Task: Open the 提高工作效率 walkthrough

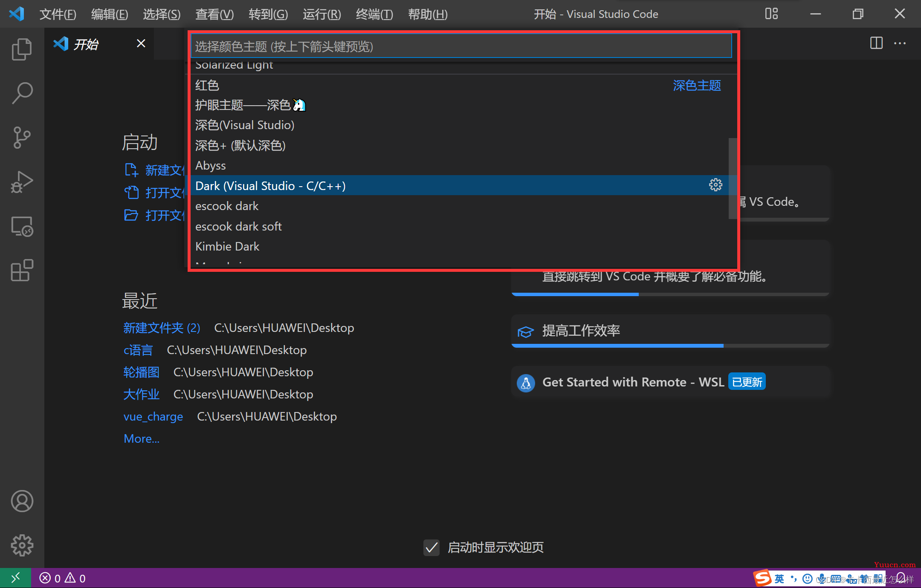Action: [670, 331]
